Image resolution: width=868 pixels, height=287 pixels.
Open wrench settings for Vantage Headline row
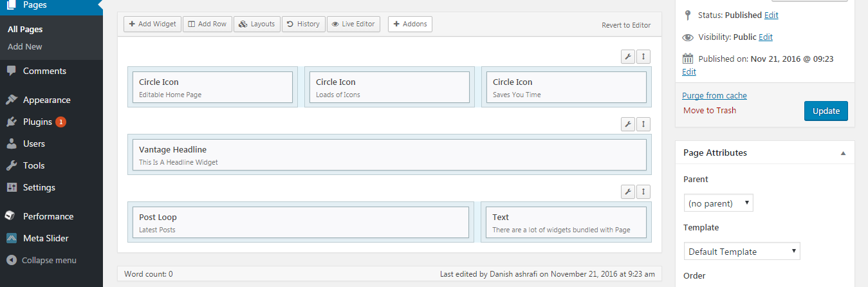[x=628, y=124]
